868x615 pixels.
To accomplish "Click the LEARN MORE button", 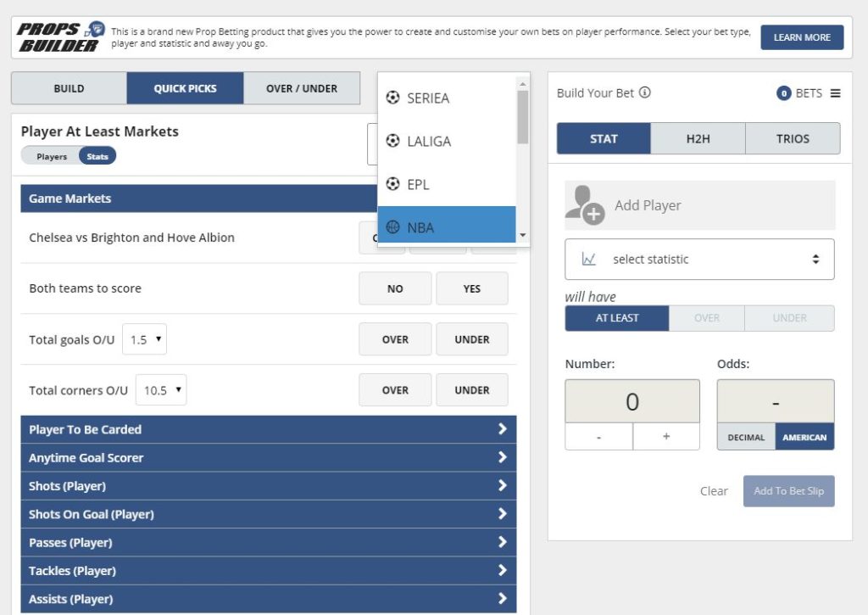I will 802,37.
